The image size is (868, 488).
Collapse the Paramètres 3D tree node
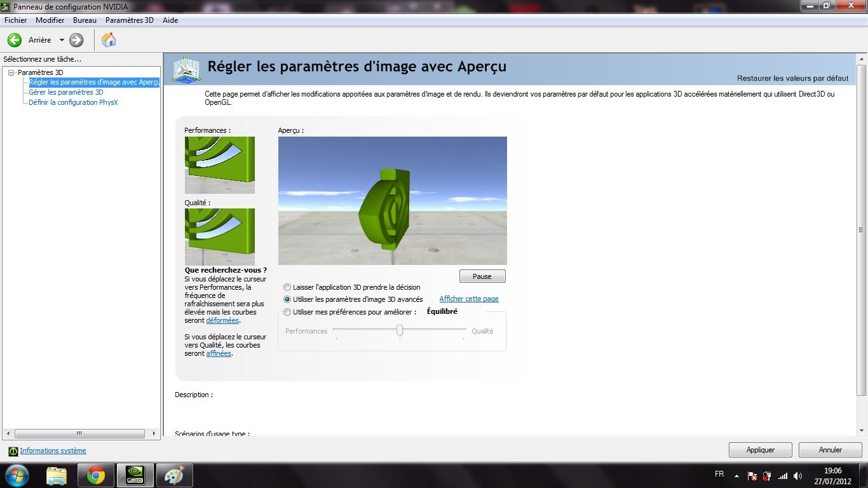(11, 72)
